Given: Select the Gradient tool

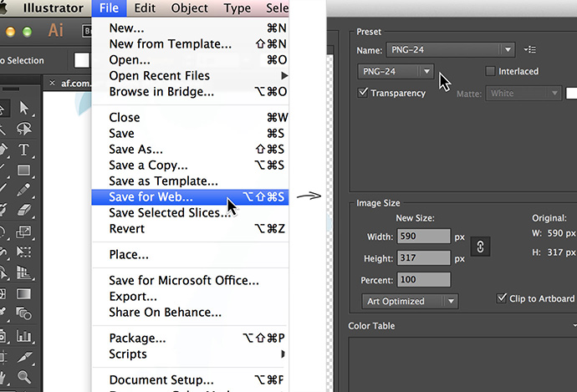Looking at the screenshot, I should pos(24,294).
